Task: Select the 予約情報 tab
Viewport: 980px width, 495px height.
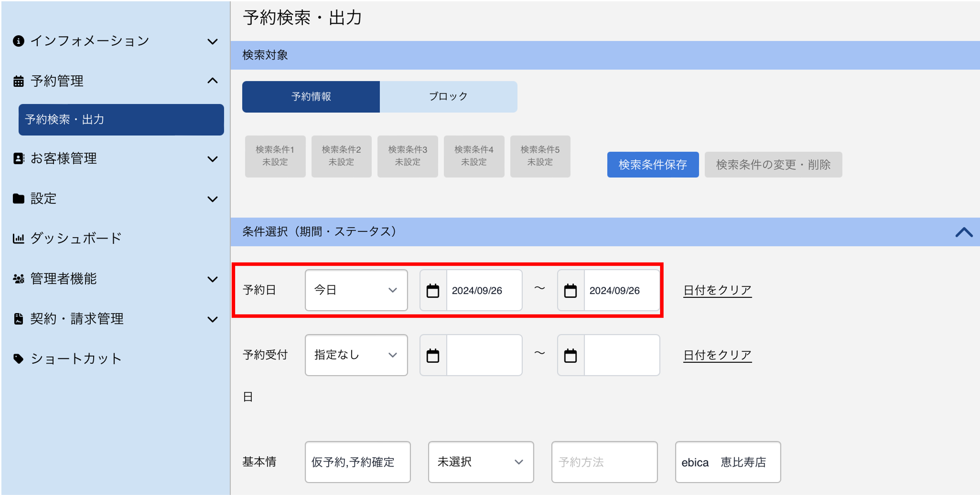Action: 311,97
